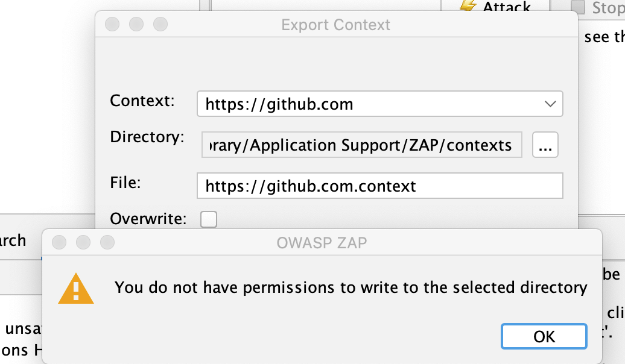The height and width of the screenshot is (364, 625).
Task: Expand context choices with the chevron arrow
Action: (x=550, y=104)
